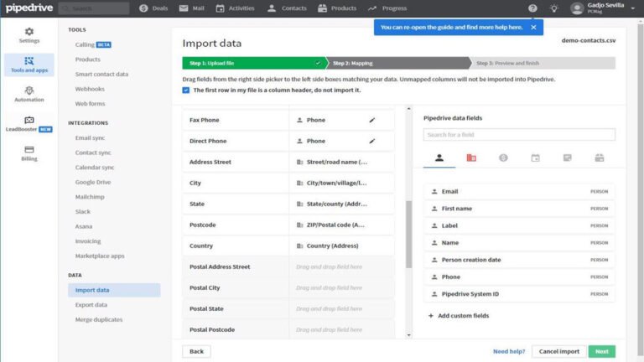Open the Contacts menu
The height and width of the screenshot is (362, 644).
(287, 8)
